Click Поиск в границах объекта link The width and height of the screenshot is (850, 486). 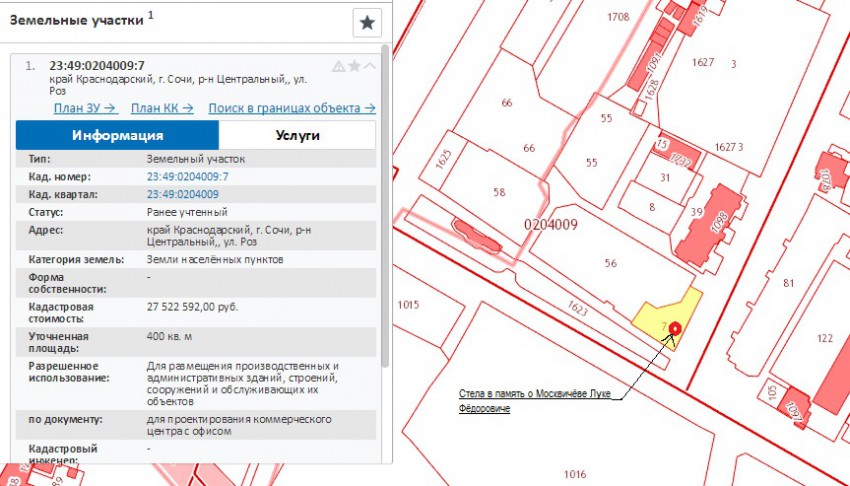[x=291, y=108]
